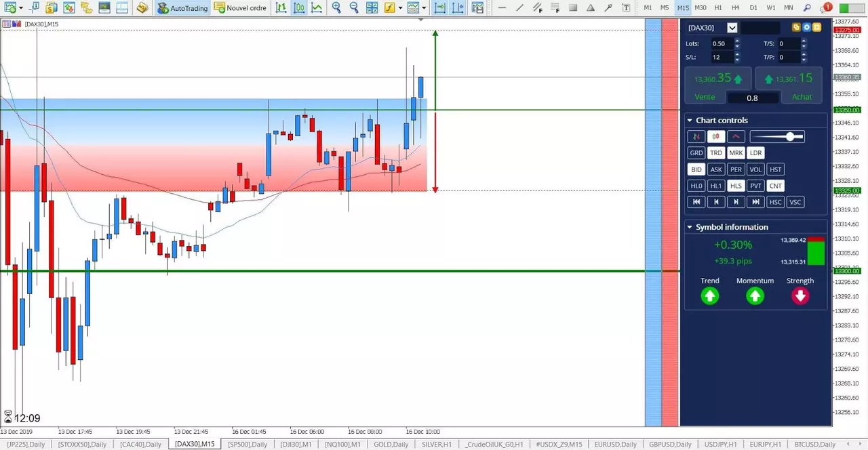Select the equidistant channel tool

pyautogui.click(x=538, y=8)
